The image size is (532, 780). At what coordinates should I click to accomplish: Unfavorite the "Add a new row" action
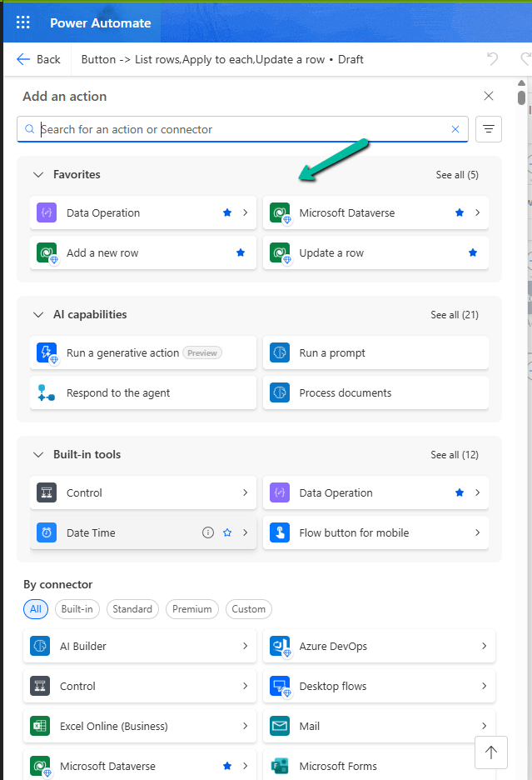coord(239,252)
